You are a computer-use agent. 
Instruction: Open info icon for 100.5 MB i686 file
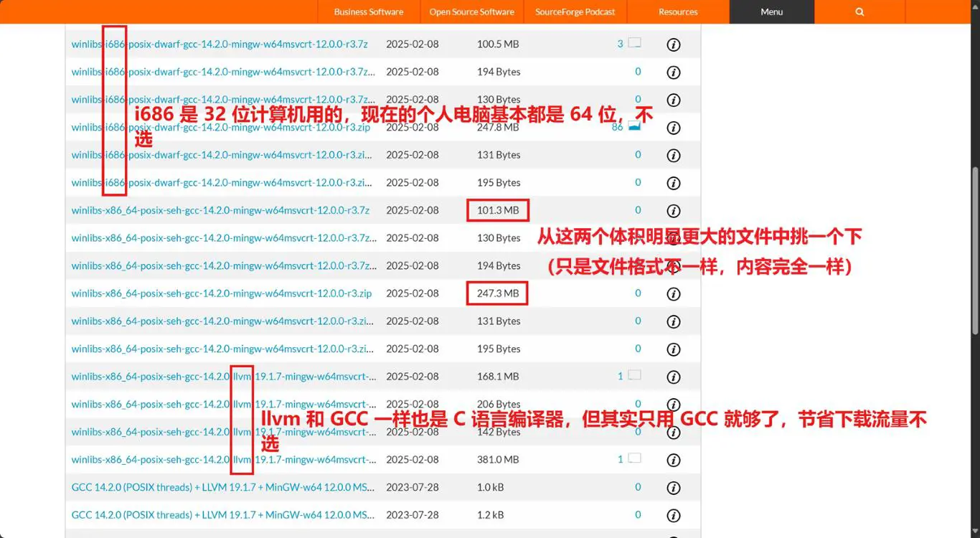673,44
